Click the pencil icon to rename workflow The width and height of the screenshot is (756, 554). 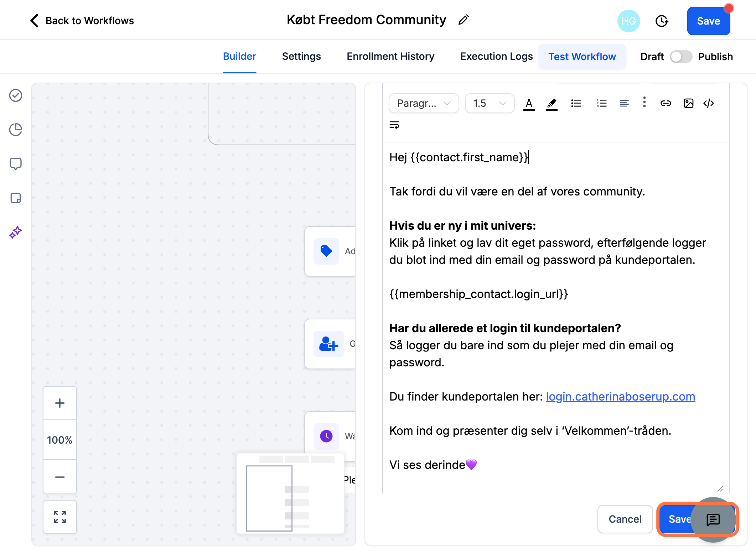click(x=464, y=20)
